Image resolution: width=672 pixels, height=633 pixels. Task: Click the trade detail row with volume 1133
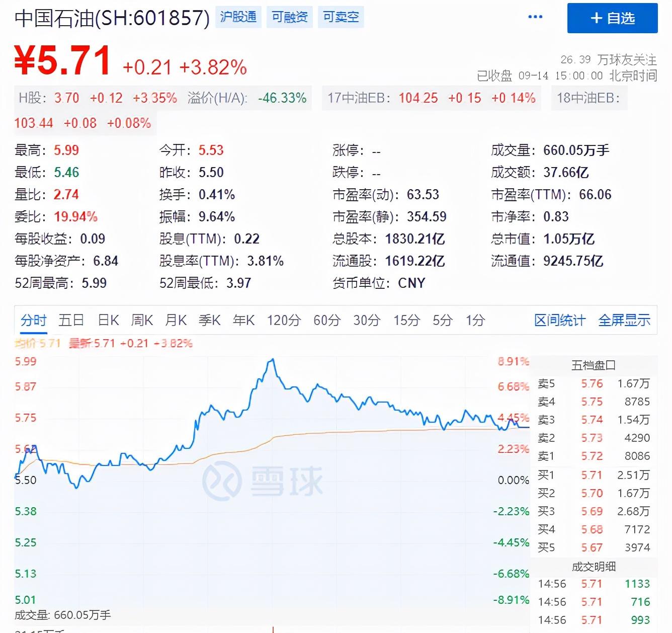[x=594, y=584]
